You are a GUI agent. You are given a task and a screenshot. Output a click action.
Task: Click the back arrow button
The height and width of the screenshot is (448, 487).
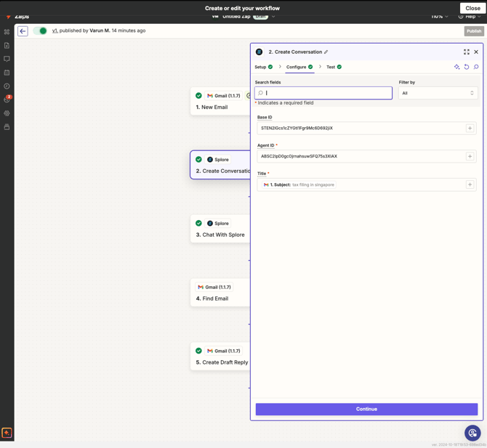pyautogui.click(x=23, y=31)
